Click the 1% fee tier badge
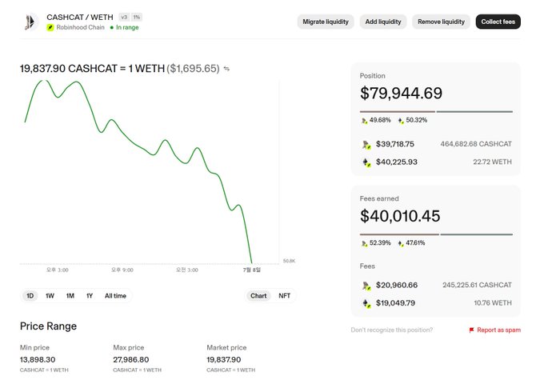 click(x=137, y=17)
